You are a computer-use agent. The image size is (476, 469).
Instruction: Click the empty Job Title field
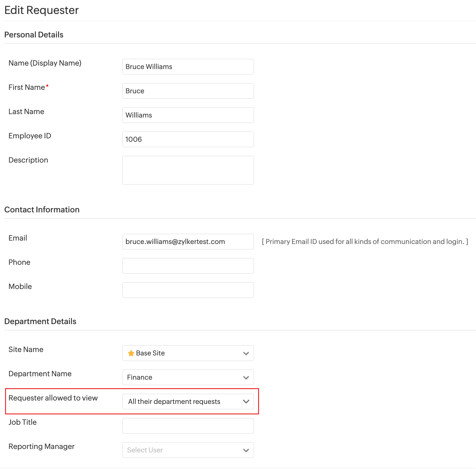188,426
